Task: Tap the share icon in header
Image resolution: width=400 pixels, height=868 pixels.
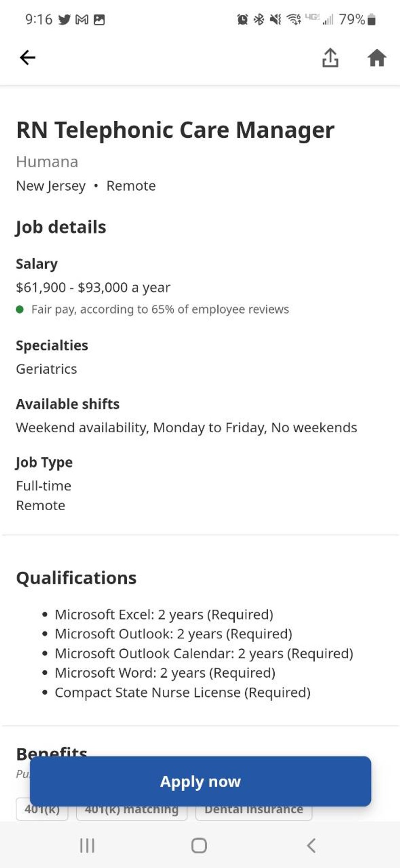Action: click(330, 57)
